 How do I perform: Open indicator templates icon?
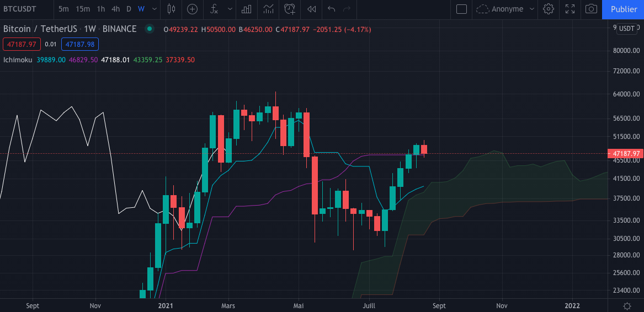(268, 9)
